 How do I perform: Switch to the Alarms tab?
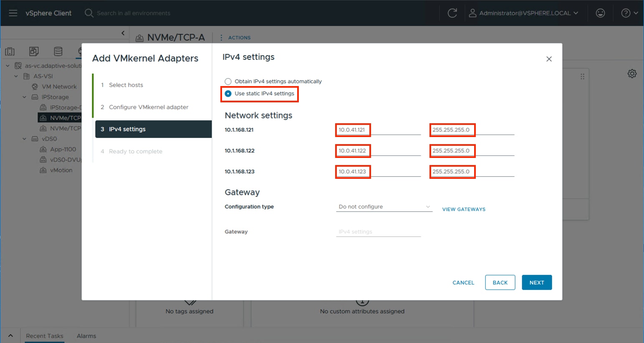[86, 336]
